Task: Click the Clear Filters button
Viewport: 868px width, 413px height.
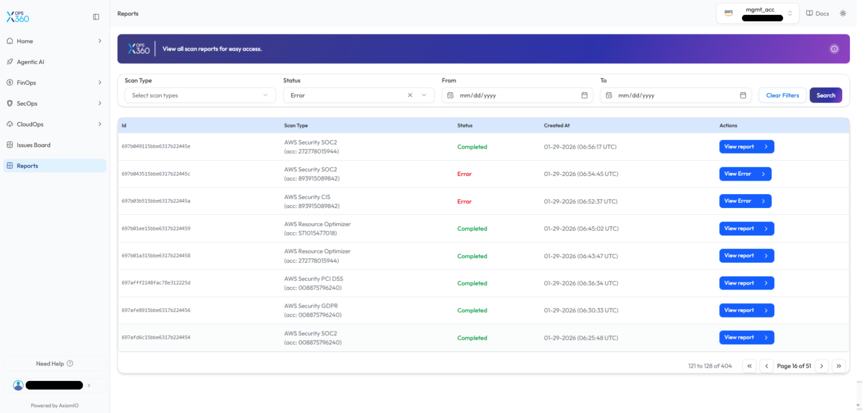Action: click(782, 96)
